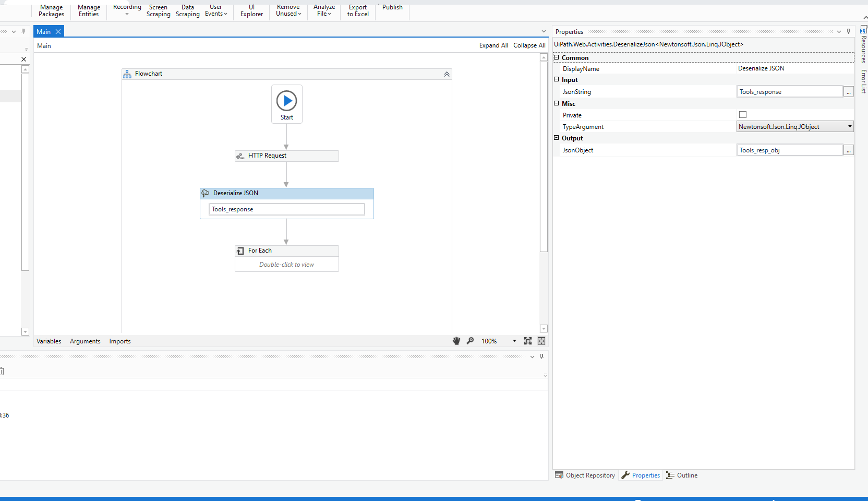Switch to Object Repository panel
This screenshot has height=501, width=868.
pos(585,475)
